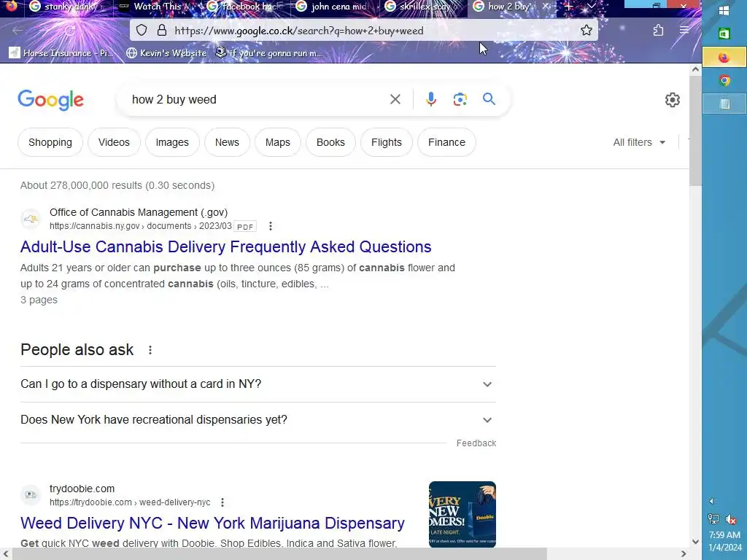Clear the search box with X icon
Viewport: 747px width, 560px height.
click(x=395, y=99)
